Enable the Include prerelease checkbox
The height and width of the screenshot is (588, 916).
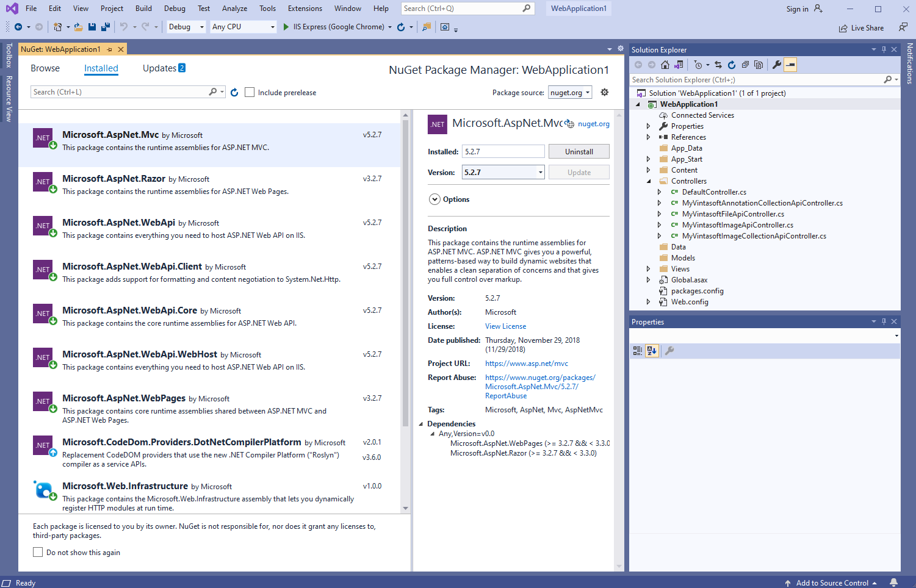click(x=250, y=92)
